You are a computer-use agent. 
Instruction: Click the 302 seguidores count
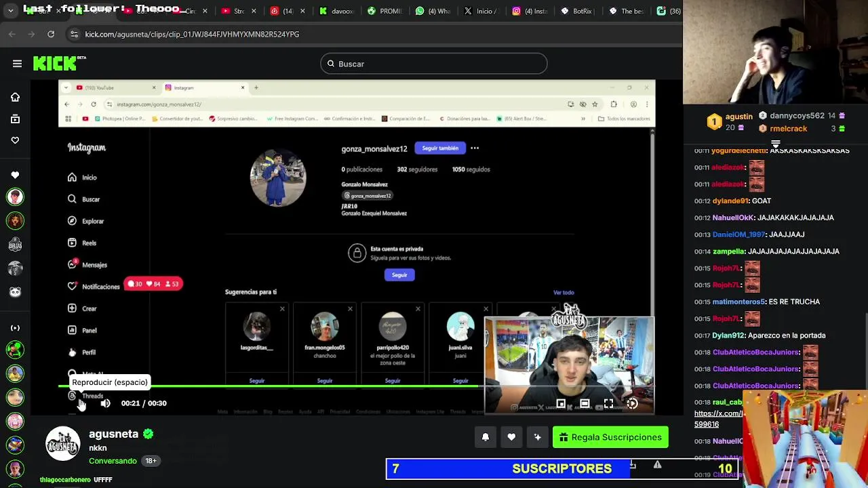pos(417,169)
